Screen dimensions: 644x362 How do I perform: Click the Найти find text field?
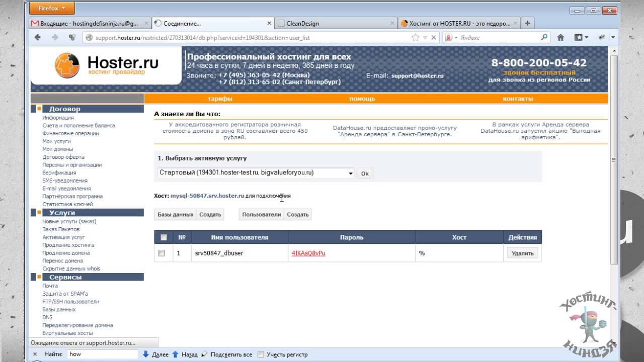point(103,354)
